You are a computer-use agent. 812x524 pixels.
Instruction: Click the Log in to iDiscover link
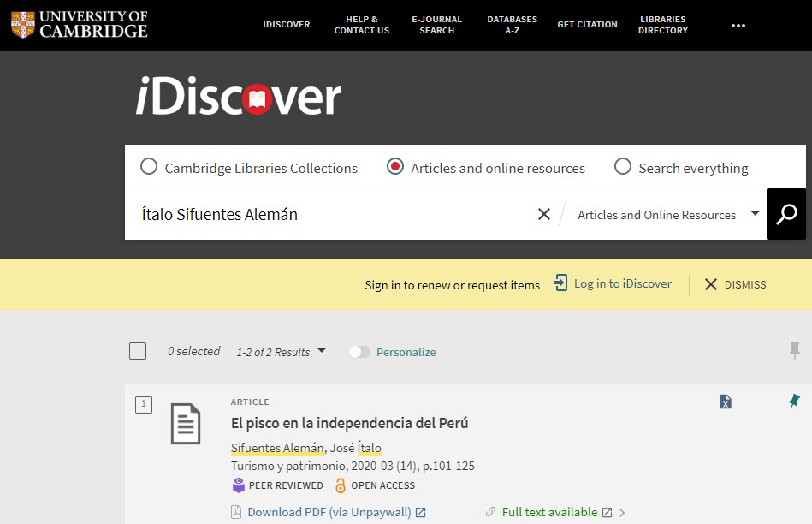[x=622, y=283]
